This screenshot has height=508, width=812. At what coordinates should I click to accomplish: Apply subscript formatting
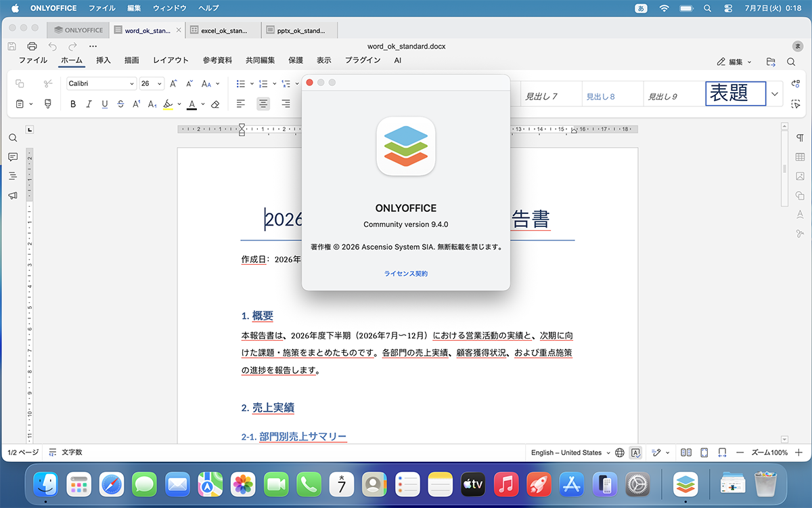coord(152,104)
